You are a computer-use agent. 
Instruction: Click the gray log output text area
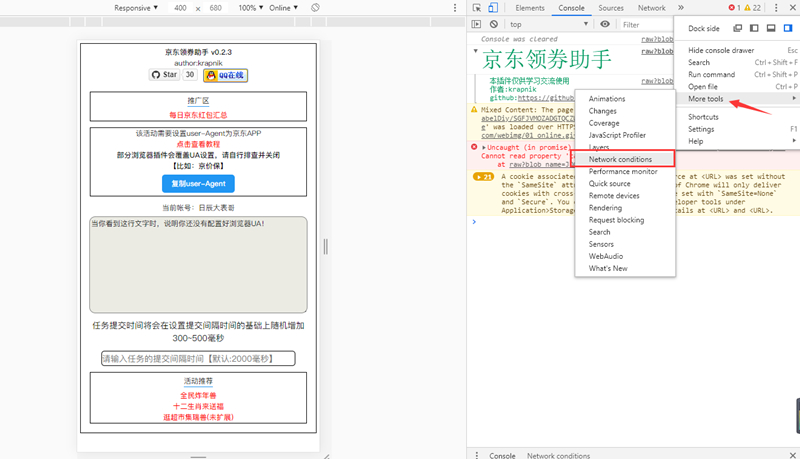[x=198, y=265]
